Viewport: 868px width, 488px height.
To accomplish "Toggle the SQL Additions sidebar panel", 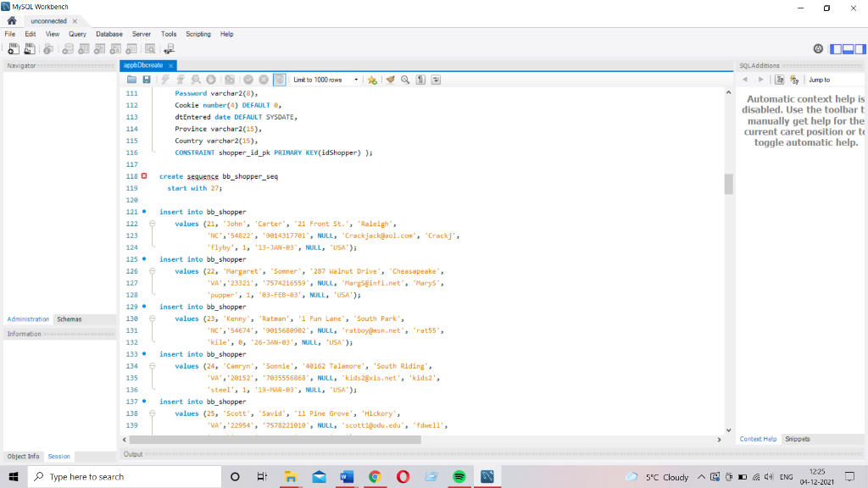I will 860,50.
